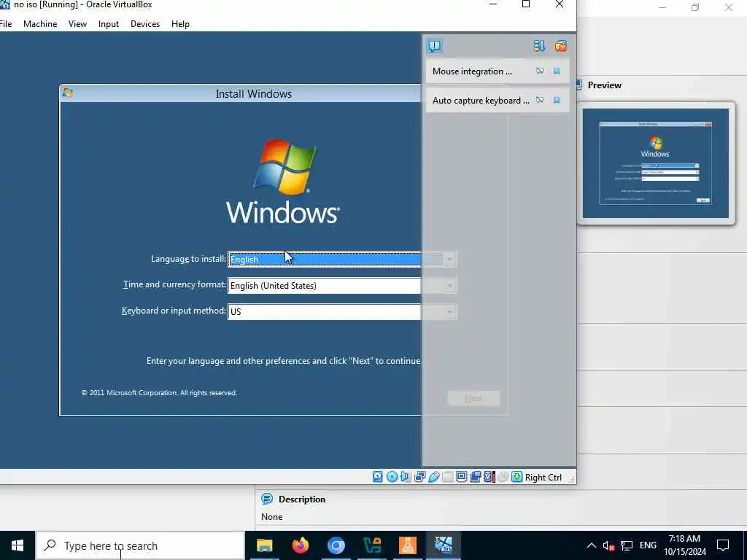747x560 pixels.
Task: Open the orange flask app in taskbar
Action: click(407, 545)
